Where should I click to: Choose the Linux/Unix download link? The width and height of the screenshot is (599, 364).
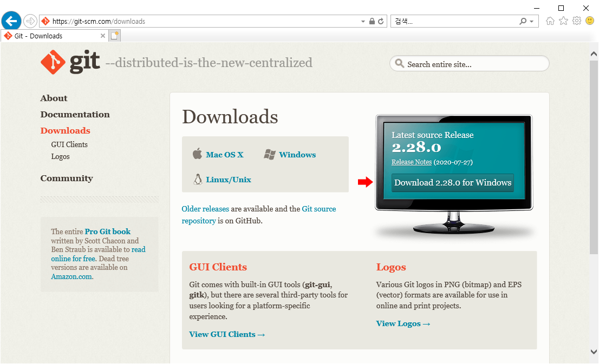click(229, 180)
